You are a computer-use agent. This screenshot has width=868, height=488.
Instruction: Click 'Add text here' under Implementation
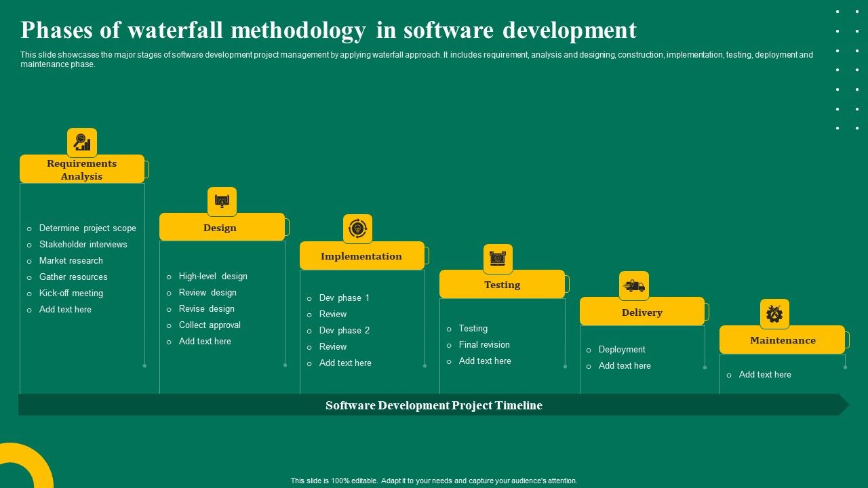click(x=345, y=363)
